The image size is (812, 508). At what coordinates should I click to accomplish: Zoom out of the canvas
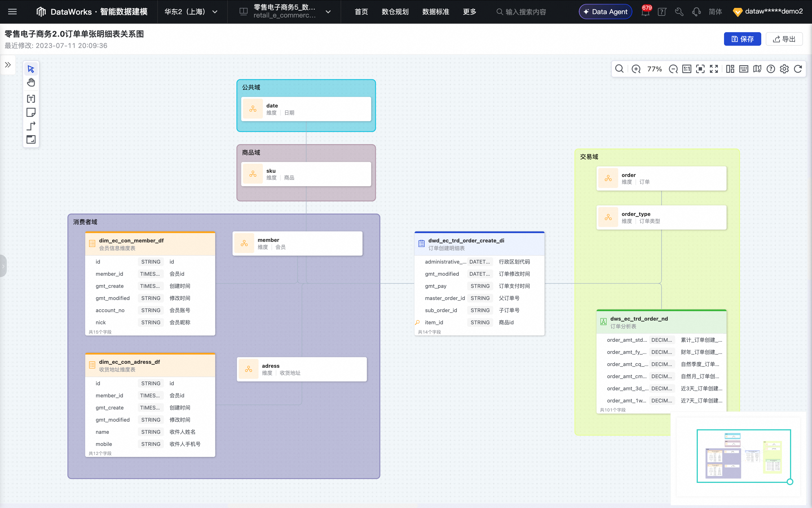click(x=673, y=69)
